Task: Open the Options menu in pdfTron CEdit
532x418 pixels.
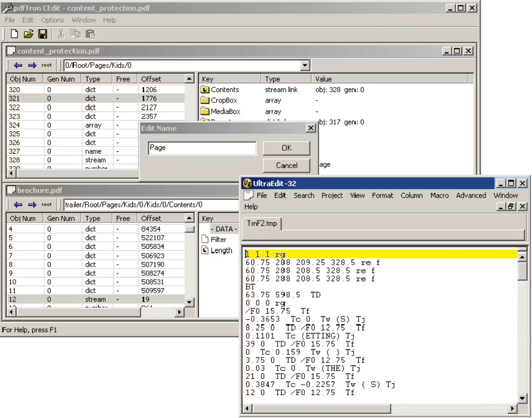Action: [x=52, y=20]
